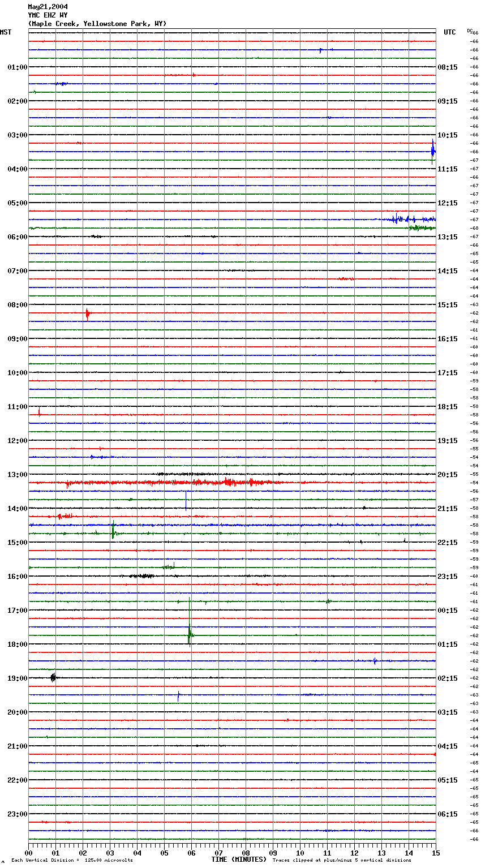Select the "19:00" MST time label
The height and width of the screenshot is (868, 481).
18,678
